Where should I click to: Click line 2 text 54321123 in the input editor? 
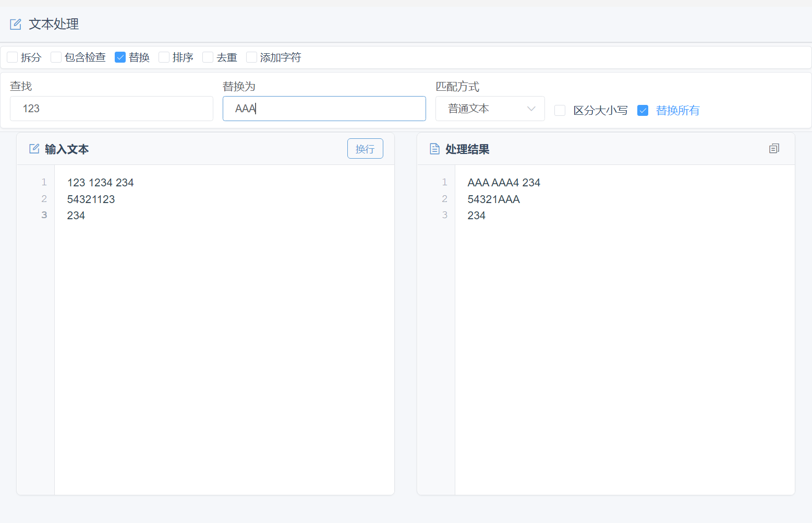click(91, 199)
